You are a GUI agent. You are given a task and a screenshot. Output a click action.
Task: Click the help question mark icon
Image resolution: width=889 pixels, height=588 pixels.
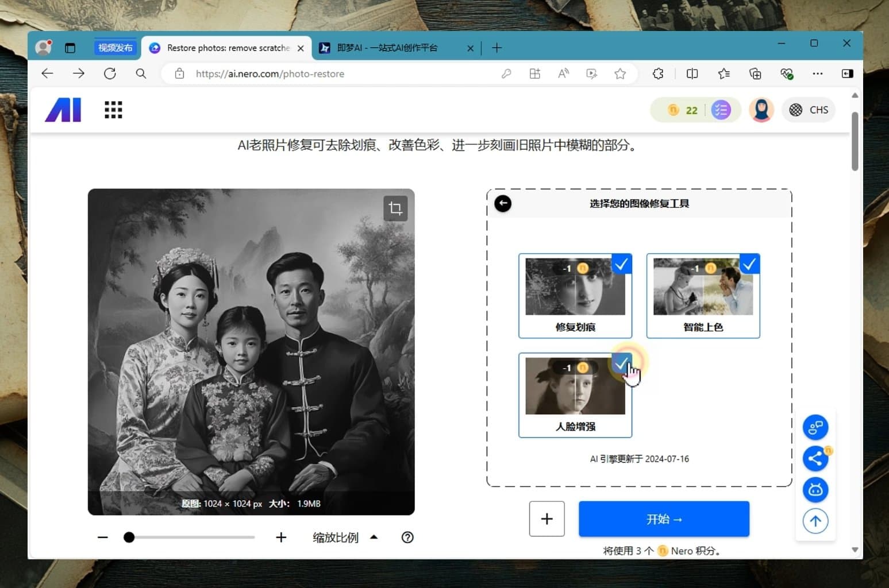407,537
